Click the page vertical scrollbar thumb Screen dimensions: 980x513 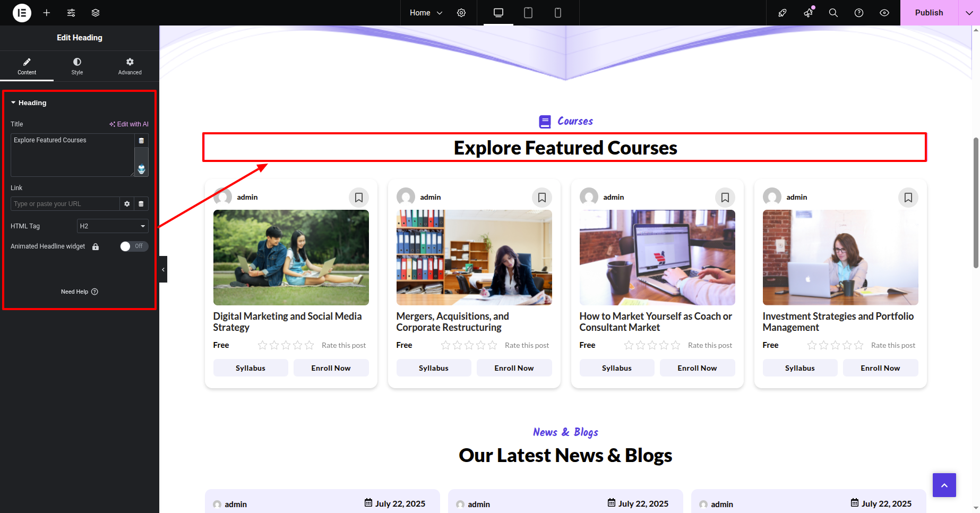tap(976, 203)
